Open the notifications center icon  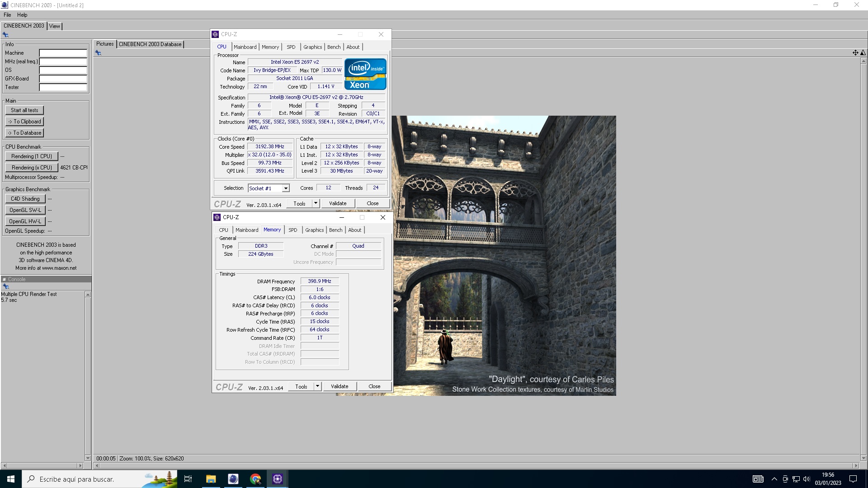pos(853,479)
